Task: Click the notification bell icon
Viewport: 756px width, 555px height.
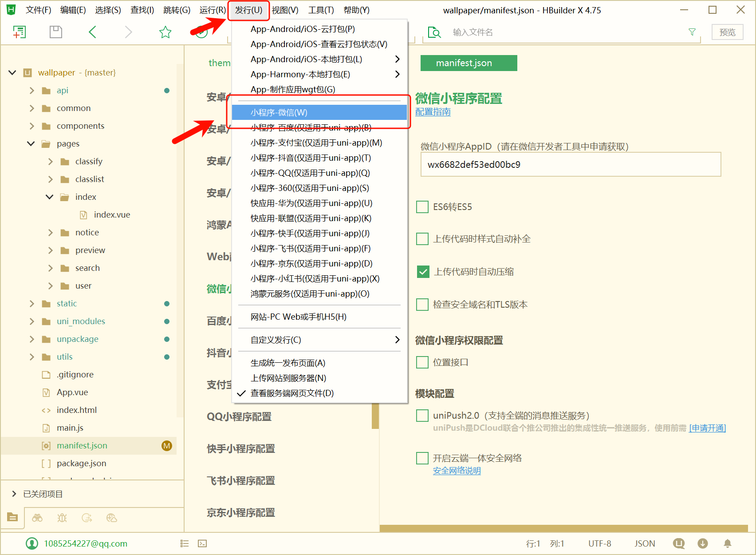Action: (728, 543)
